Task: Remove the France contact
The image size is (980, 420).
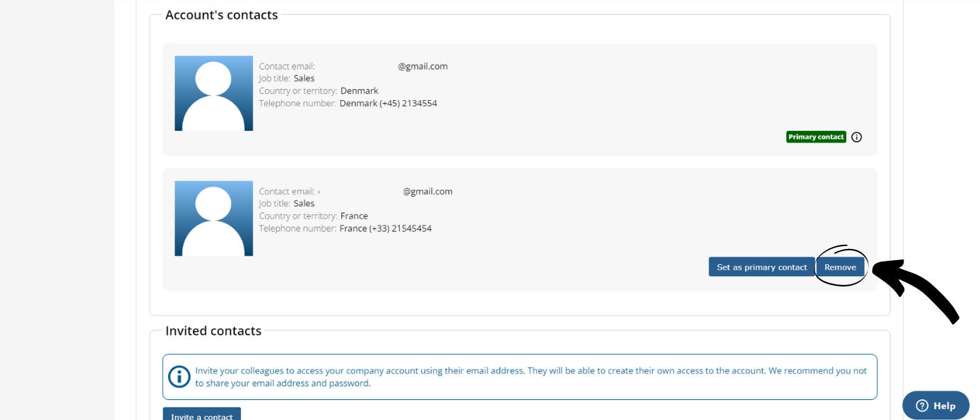Action: [840, 267]
